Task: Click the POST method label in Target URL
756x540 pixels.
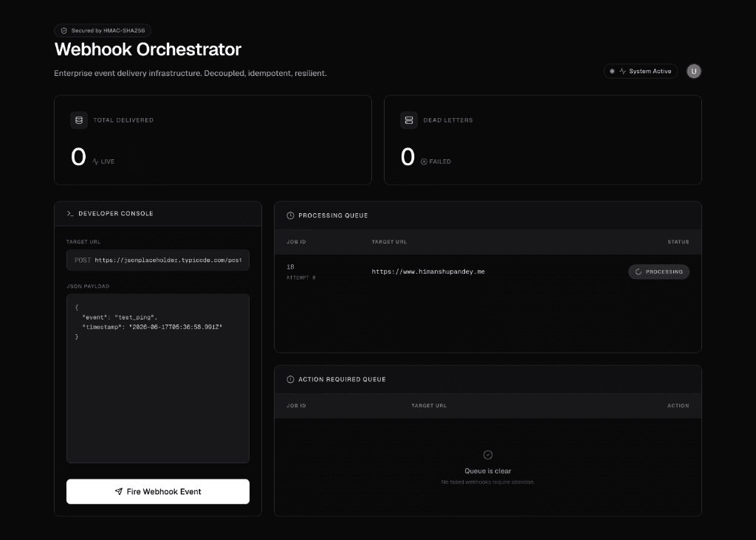Action: coord(83,260)
